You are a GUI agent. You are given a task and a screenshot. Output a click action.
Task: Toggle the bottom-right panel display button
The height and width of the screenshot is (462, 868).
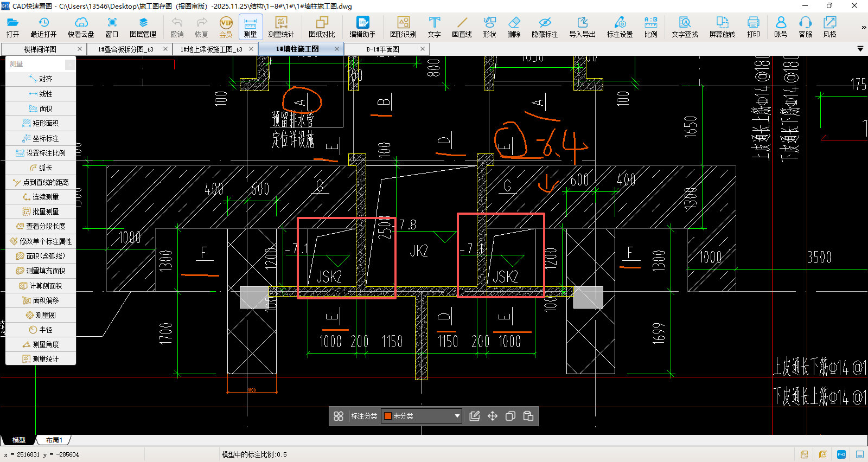click(860, 454)
